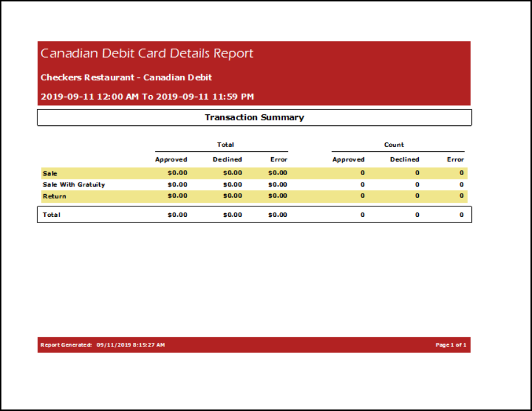Select the Sale With Gratuity row label
This screenshot has width=532, height=411.
point(74,185)
